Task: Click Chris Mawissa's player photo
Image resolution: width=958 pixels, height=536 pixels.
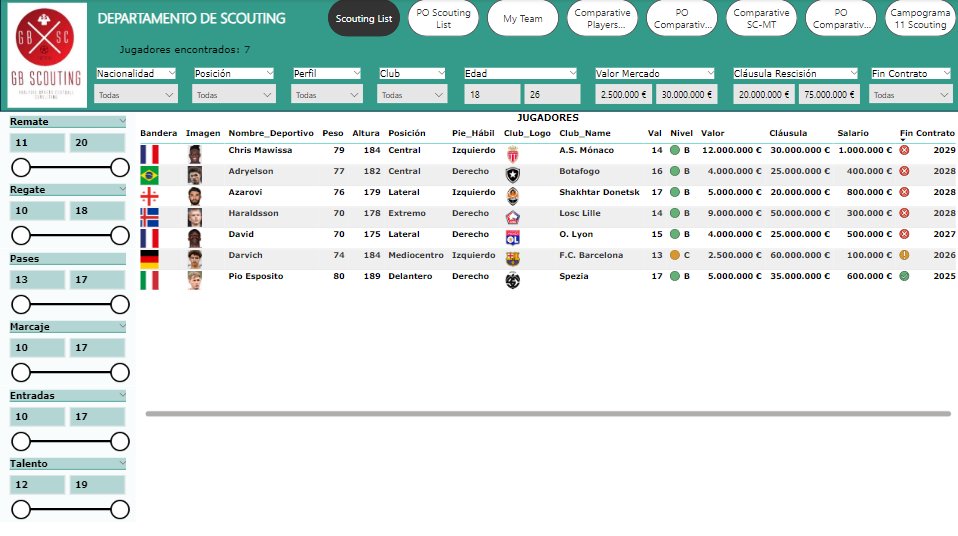Action: point(195,154)
